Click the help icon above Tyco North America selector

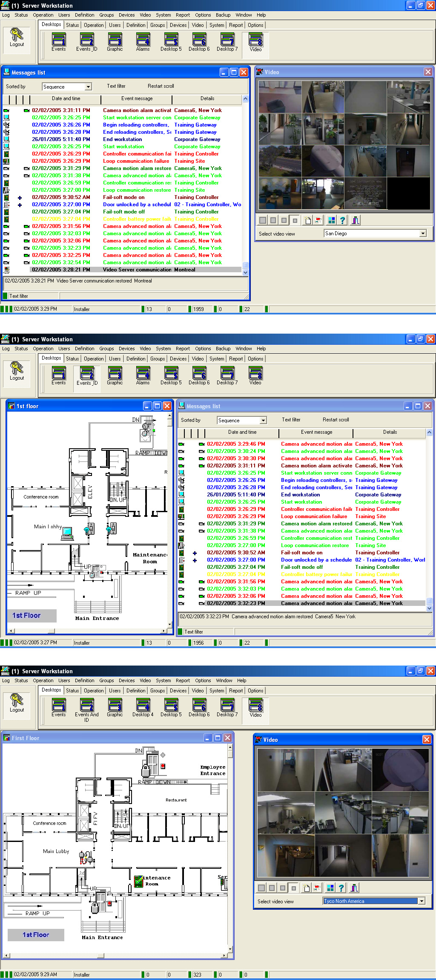point(341,888)
